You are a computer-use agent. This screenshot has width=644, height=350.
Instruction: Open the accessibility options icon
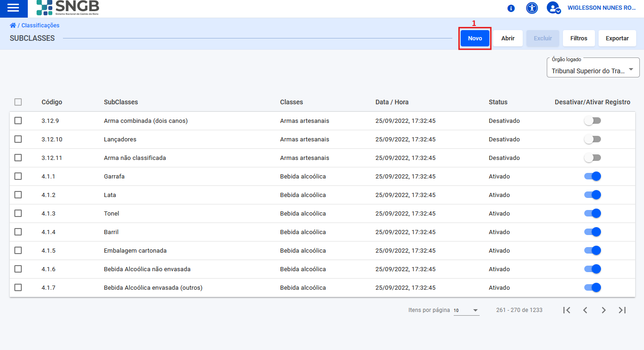point(532,8)
